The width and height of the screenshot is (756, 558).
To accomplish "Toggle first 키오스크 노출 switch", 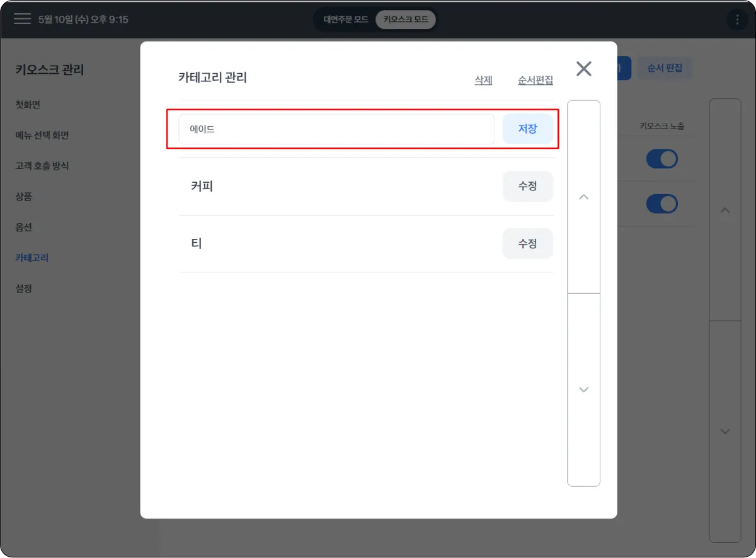I will pyautogui.click(x=661, y=159).
